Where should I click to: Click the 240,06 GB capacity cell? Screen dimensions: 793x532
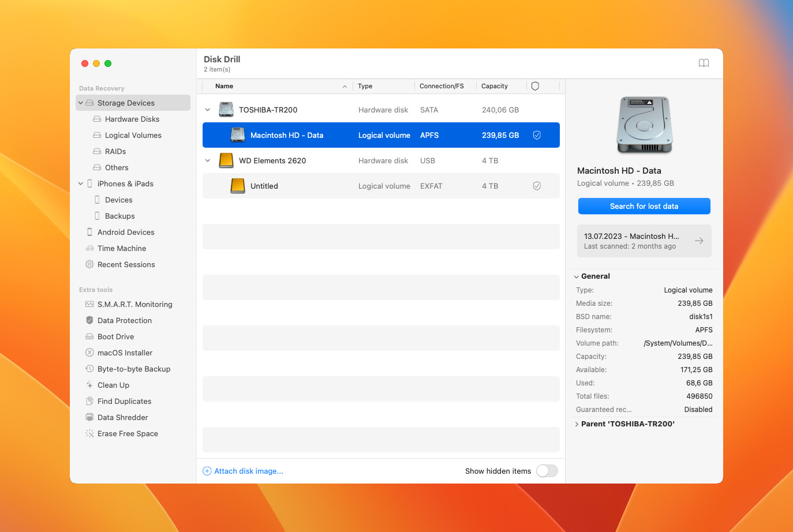(x=500, y=110)
